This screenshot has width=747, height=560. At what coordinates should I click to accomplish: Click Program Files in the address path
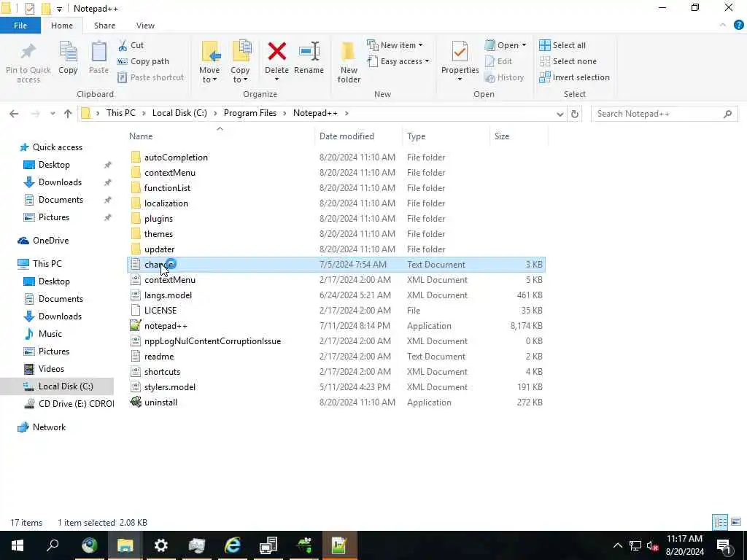[x=250, y=113]
